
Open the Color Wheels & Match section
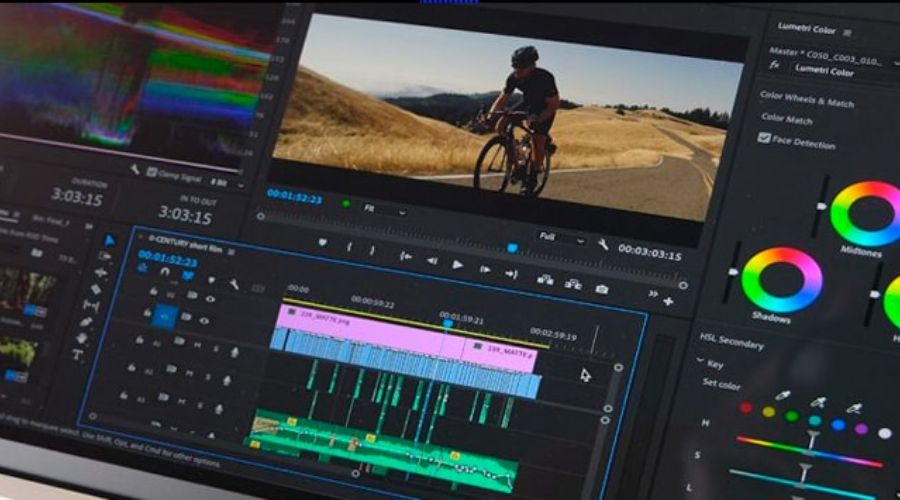coord(806,99)
